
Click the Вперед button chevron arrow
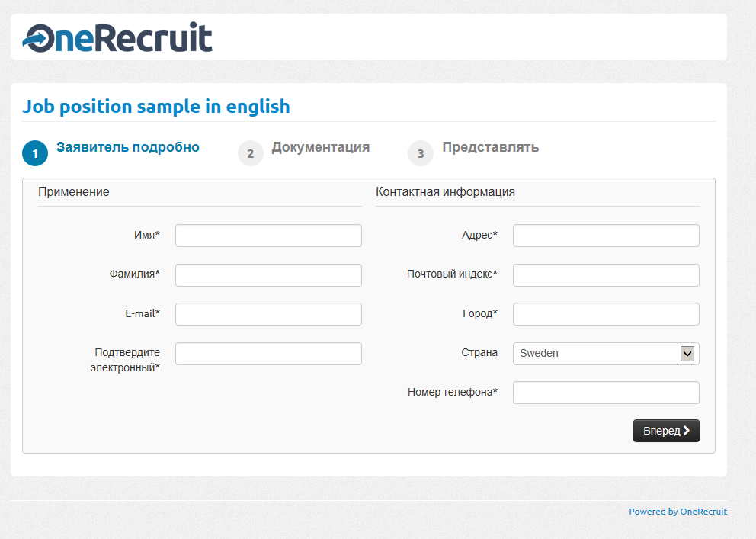687,430
